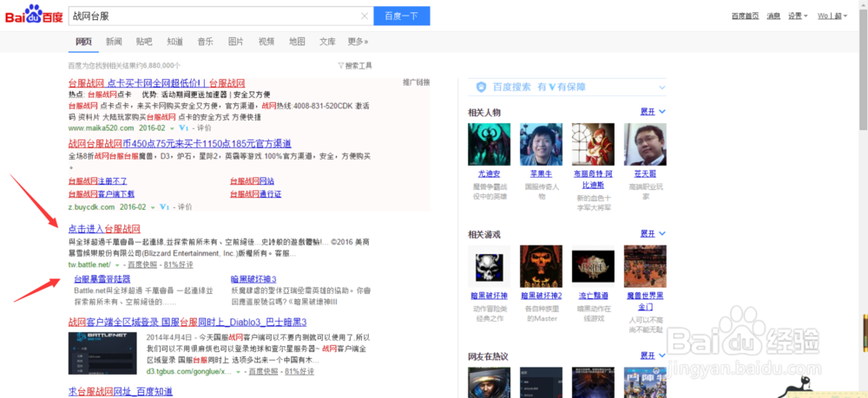Screen dimensions: 868x398
Task: Click the 尤迪安 name link
Action: click(489, 174)
